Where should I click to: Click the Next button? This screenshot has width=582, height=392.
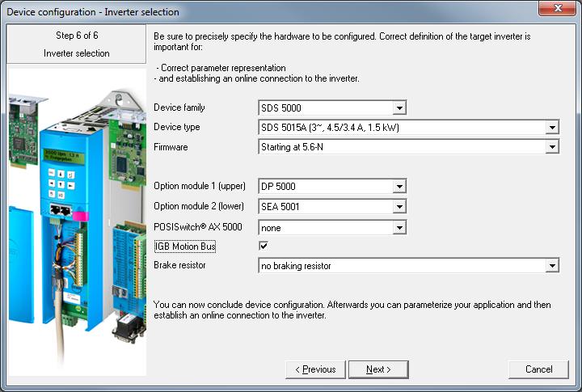point(378,369)
